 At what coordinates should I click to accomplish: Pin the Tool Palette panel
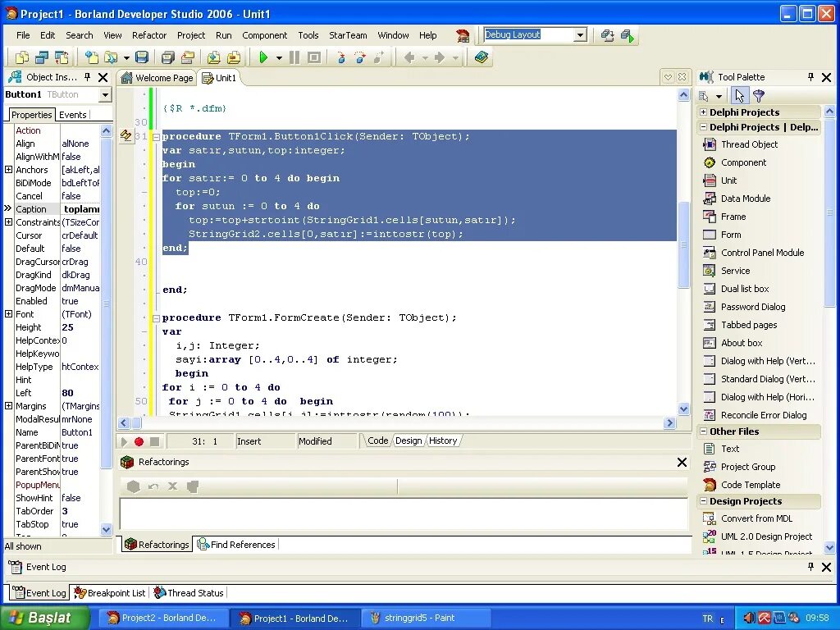[810, 77]
